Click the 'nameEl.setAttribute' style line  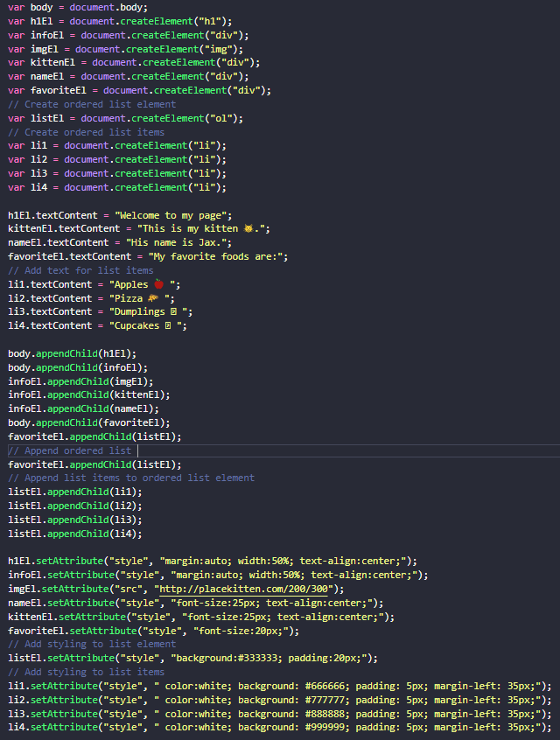196,604
